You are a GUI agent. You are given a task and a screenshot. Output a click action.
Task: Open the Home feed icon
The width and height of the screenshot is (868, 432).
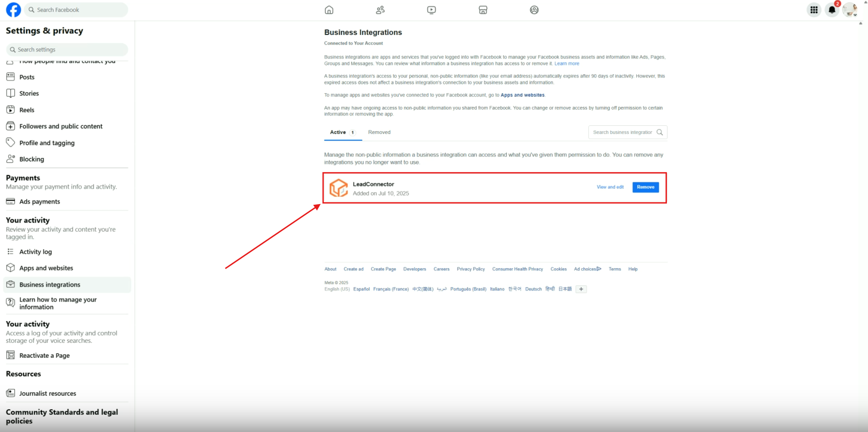click(x=329, y=10)
